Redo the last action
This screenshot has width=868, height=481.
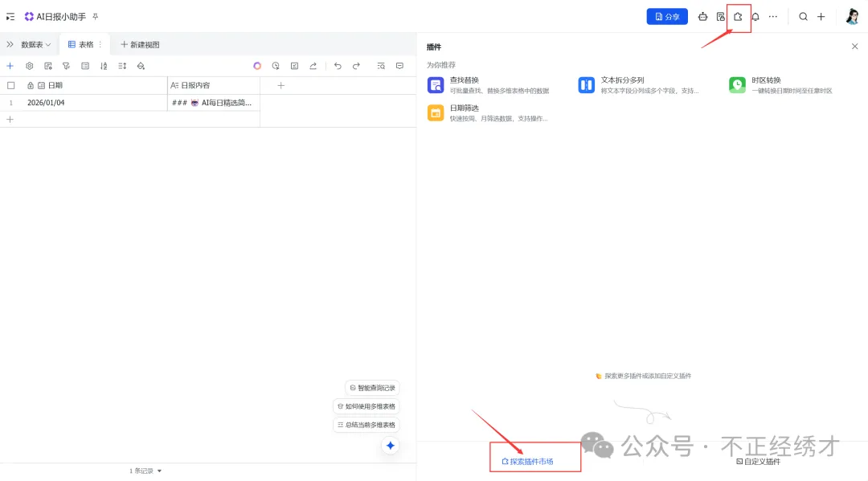pyautogui.click(x=357, y=66)
